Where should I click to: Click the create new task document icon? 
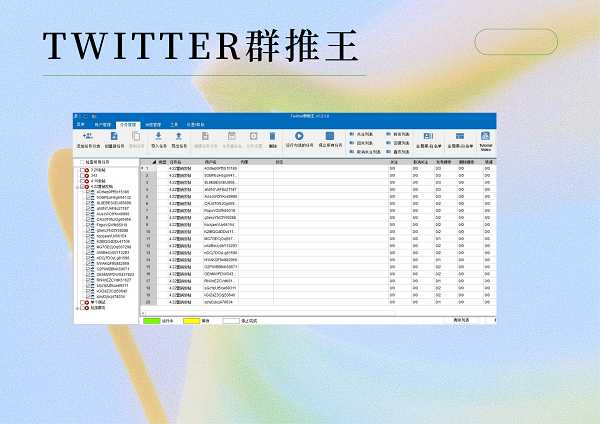point(114,136)
